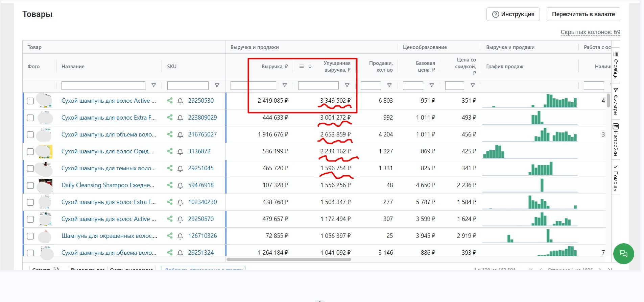Open the green chat support bubble
Viewport: 644px width, 302px height.
click(623, 254)
